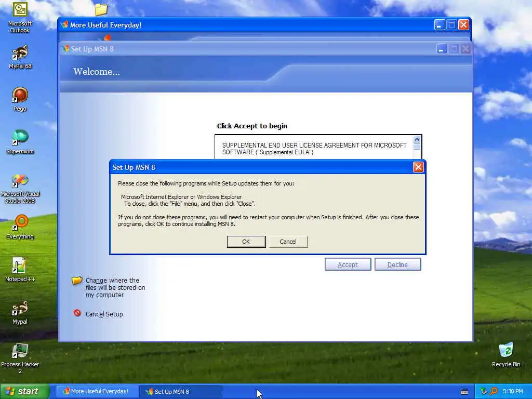This screenshot has width=532, height=399.
Task: Open Supermium desktop shortcut
Action: [20, 142]
